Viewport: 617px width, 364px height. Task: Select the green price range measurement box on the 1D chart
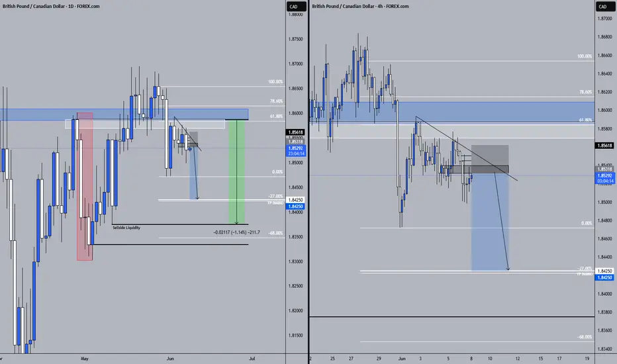pyautogui.click(x=236, y=171)
